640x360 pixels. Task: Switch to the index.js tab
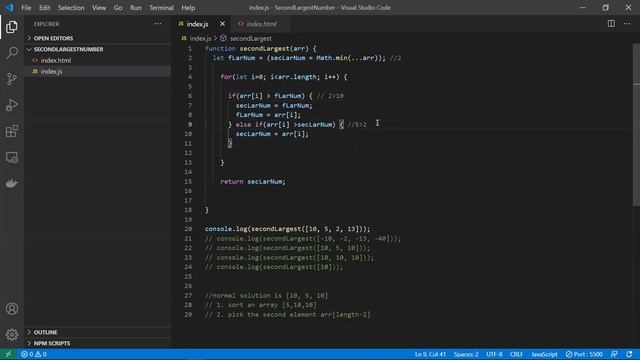[x=198, y=24]
